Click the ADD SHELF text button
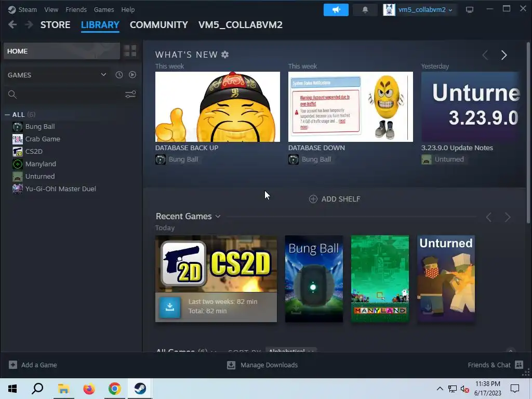The height and width of the screenshot is (399, 532). click(341, 199)
